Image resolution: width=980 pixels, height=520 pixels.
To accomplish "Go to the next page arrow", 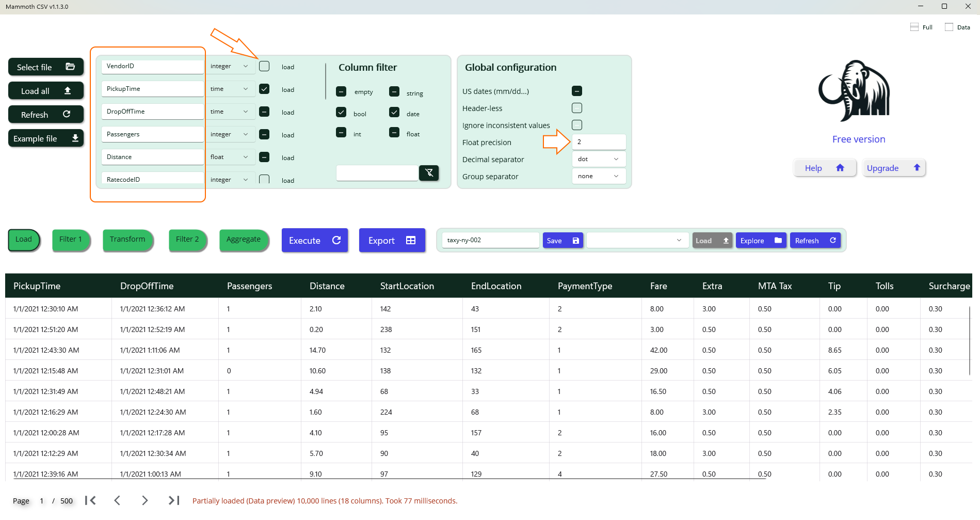I will tap(145, 500).
